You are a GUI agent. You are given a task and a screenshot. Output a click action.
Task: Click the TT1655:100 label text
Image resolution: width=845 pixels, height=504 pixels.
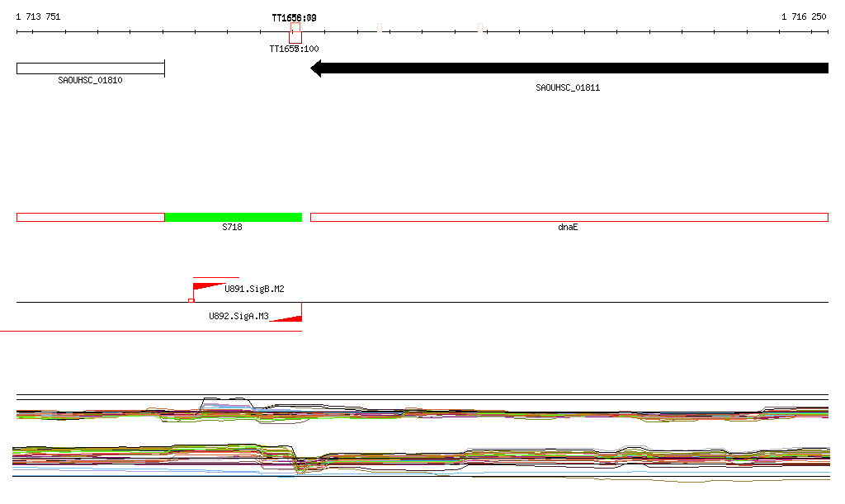point(294,49)
